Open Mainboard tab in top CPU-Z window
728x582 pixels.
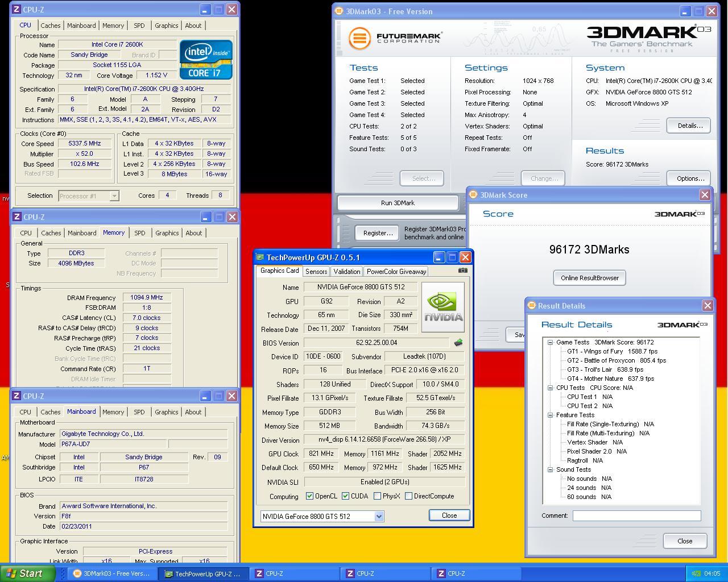81,26
